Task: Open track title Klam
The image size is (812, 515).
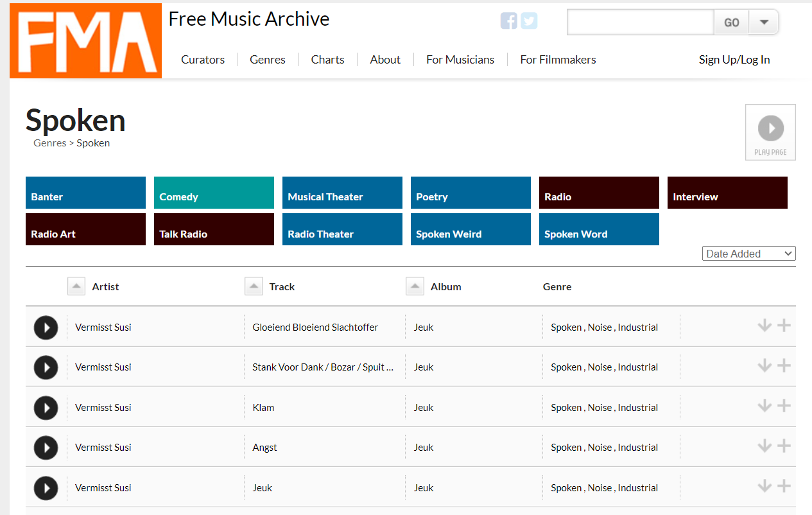Action: pyautogui.click(x=263, y=408)
